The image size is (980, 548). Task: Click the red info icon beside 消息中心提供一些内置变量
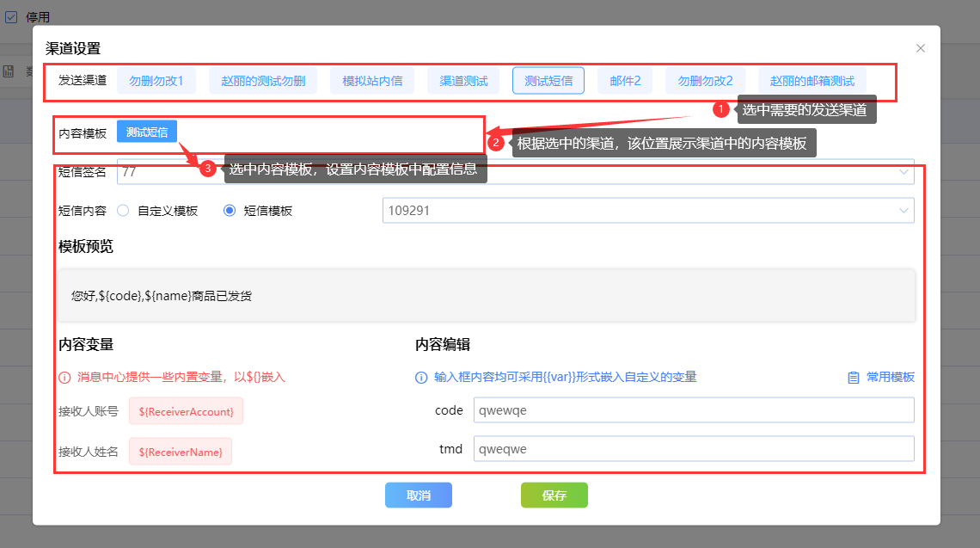pyautogui.click(x=64, y=378)
